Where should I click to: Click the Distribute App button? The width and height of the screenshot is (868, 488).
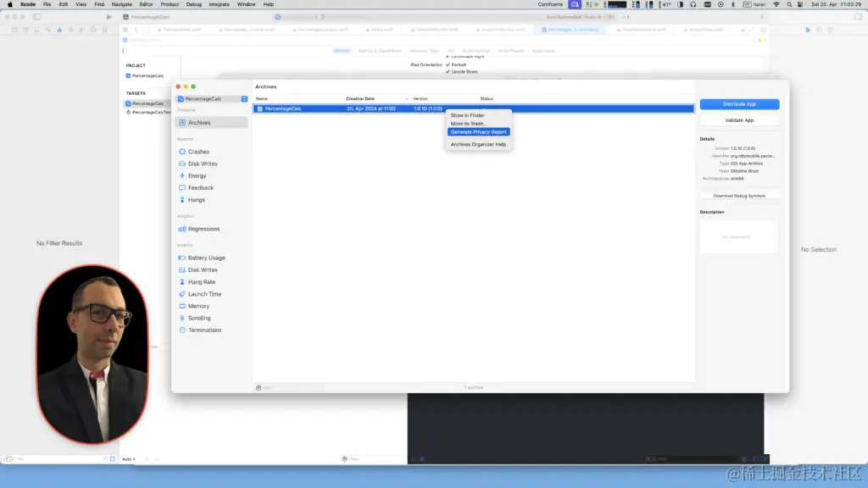pyautogui.click(x=739, y=104)
